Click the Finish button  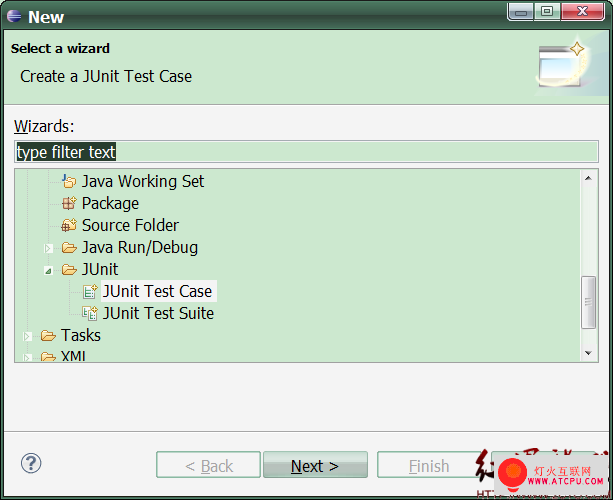coord(429,465)
